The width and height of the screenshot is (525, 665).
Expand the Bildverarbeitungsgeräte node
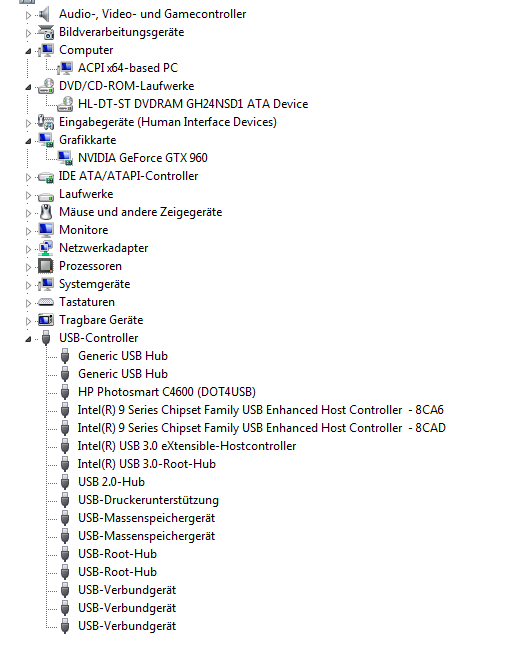pyautogui.click(x=28, y=33)
